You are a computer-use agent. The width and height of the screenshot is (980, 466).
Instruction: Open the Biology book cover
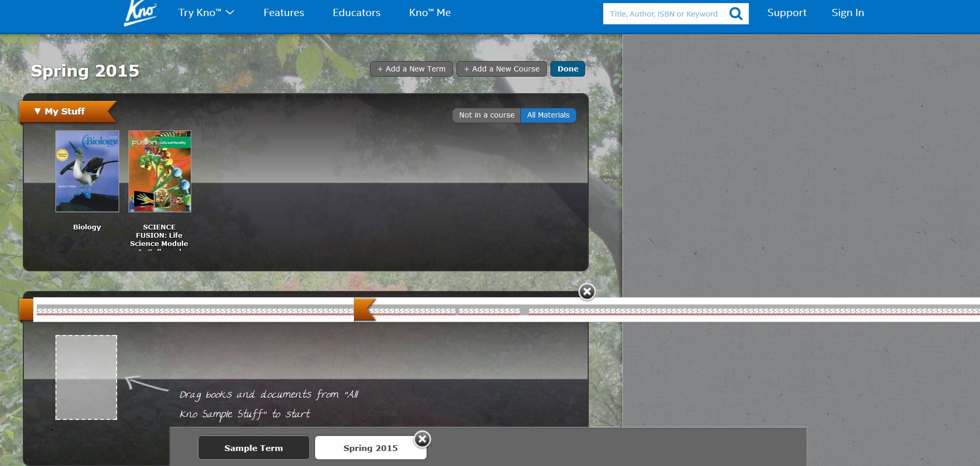(87, 171)
